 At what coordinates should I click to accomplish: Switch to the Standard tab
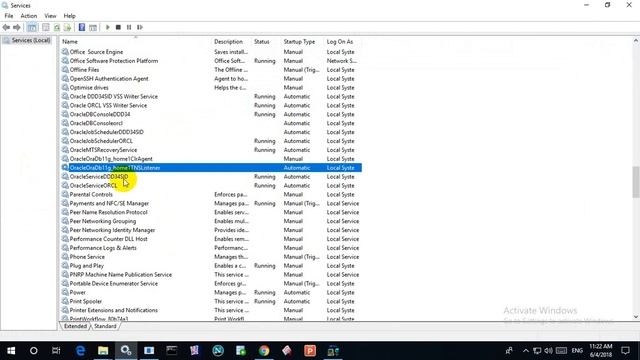point(105,326)
